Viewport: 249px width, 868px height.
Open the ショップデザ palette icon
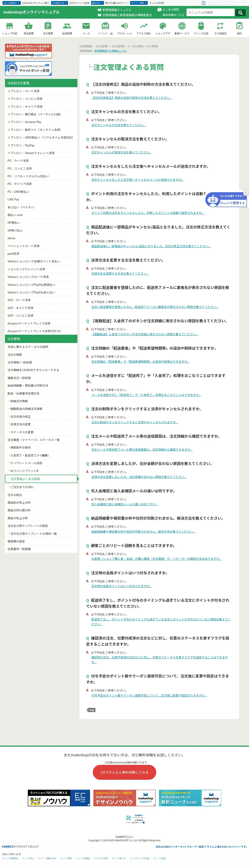point(163,26)
